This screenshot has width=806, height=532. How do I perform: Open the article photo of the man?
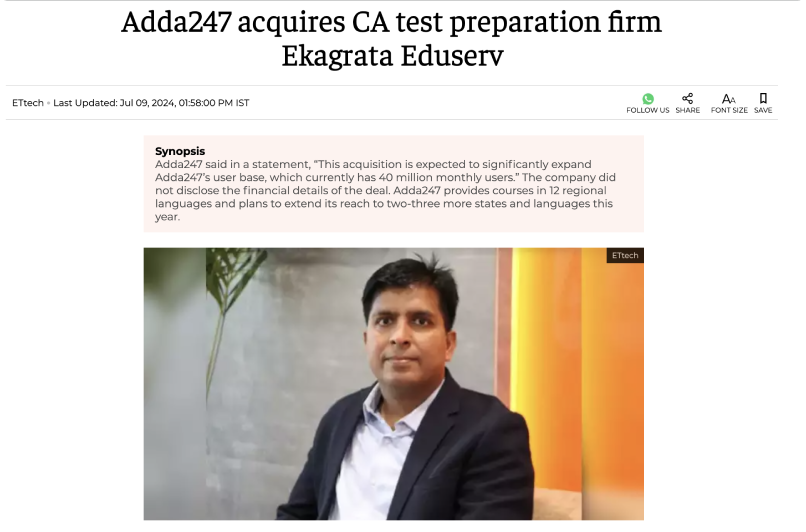[x=394, y=384]
